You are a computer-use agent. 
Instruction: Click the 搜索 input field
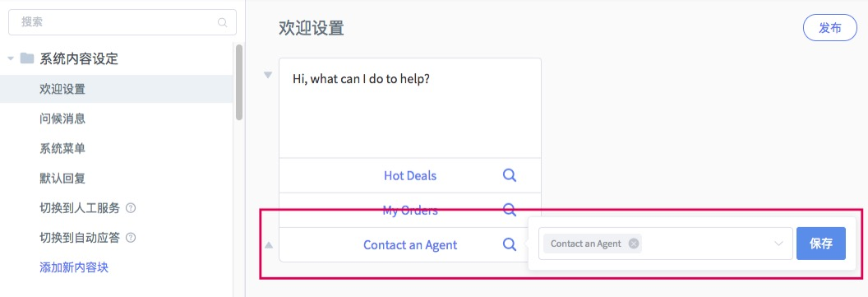(122, 22)
